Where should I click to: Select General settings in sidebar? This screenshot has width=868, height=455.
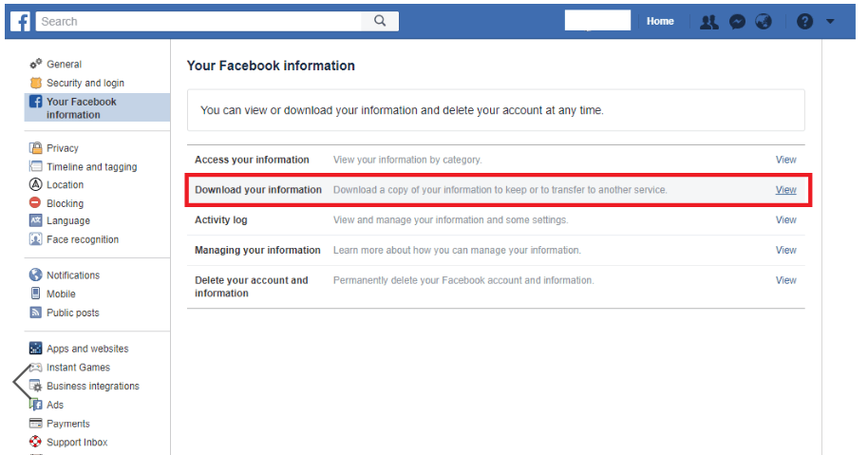pos(64,65)
